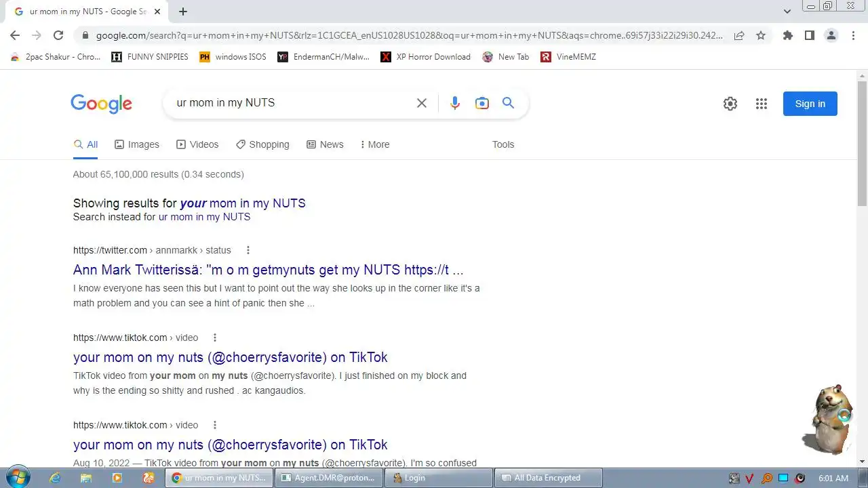
Task: Clear the search box with X
Action: (x=422, y=103)
